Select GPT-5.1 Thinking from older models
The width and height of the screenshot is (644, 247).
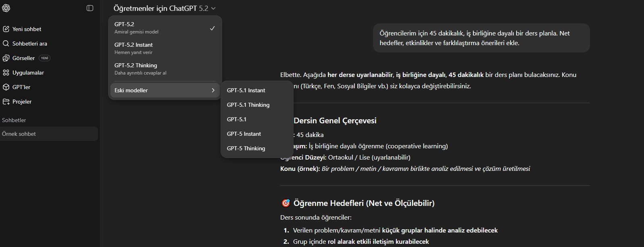(257, 105)
